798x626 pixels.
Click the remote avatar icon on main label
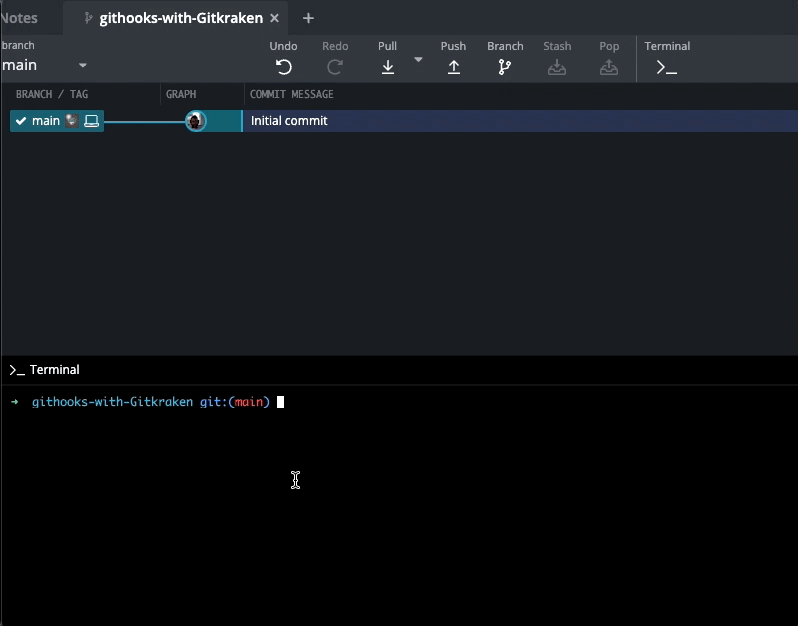tap(72, 121)
